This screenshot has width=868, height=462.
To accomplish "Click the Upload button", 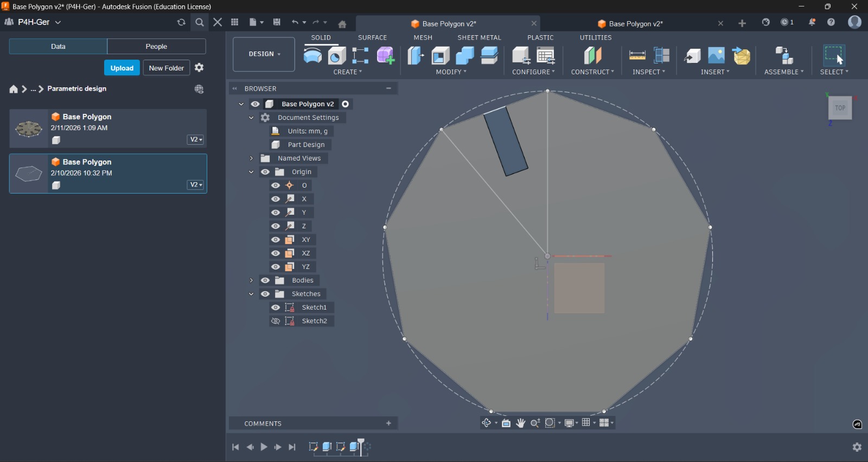I will tap(122, 68).
